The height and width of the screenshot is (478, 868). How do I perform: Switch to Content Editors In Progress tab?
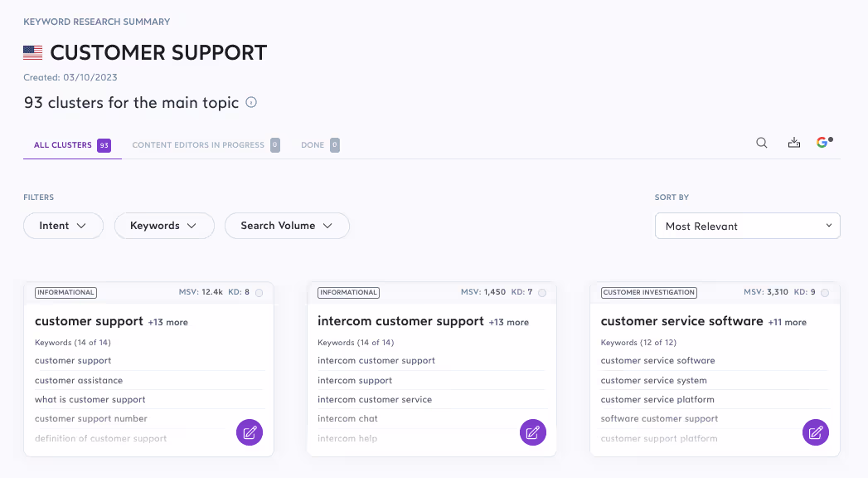[206, 145]
